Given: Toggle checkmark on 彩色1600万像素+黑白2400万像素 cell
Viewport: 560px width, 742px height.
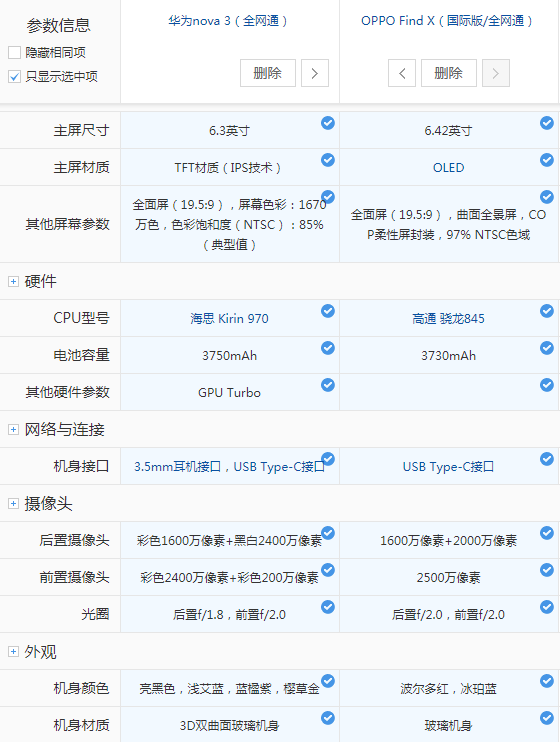Looking at the screenshot, I should [x=328, y=533].
